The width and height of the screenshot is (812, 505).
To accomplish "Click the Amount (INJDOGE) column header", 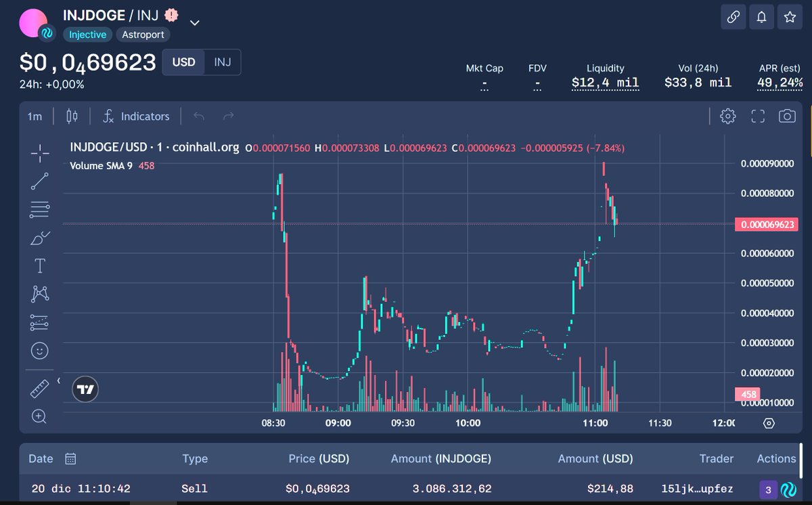I will [441, 458].
